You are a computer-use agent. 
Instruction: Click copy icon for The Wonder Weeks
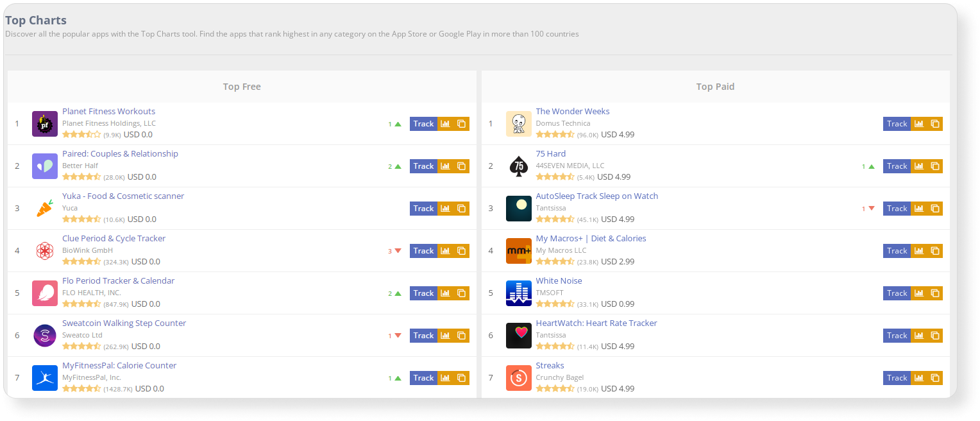point(934,124)
